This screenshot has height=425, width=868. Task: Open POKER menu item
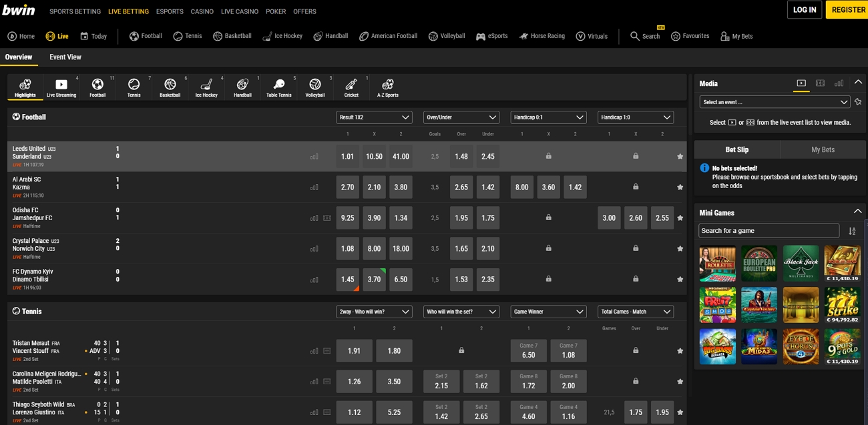[x=276, y=11]
